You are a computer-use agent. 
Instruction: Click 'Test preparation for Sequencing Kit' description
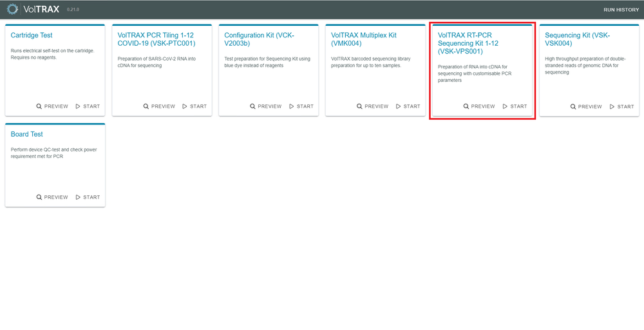point(267,63)
